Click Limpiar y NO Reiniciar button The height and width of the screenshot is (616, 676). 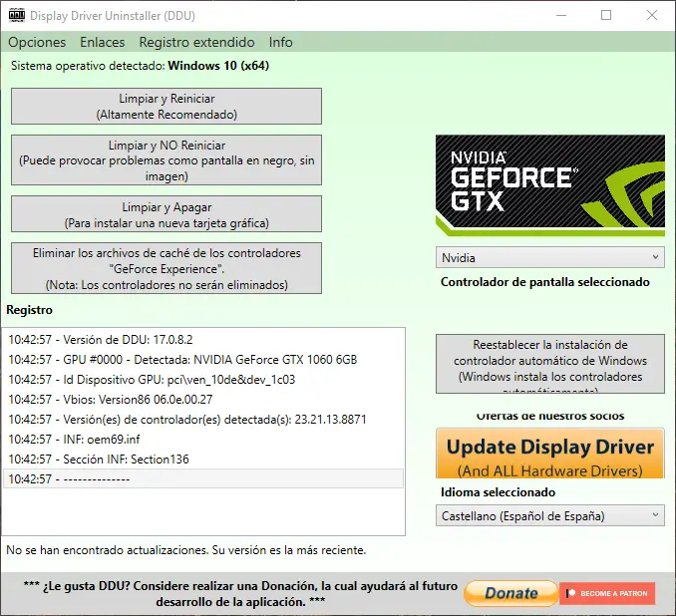[x=167, y=159]
